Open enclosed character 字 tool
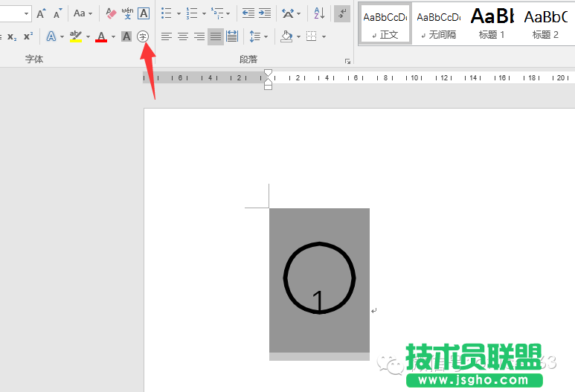The height and width of the screenshot is (392, 575). tap(143, 36)
